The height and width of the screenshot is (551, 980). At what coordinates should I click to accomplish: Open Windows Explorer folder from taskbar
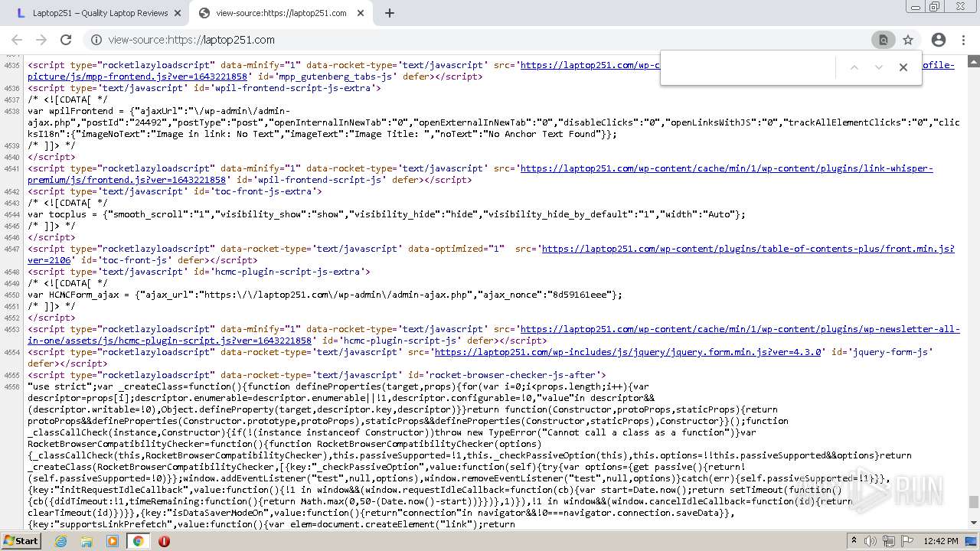coord(87,541)
